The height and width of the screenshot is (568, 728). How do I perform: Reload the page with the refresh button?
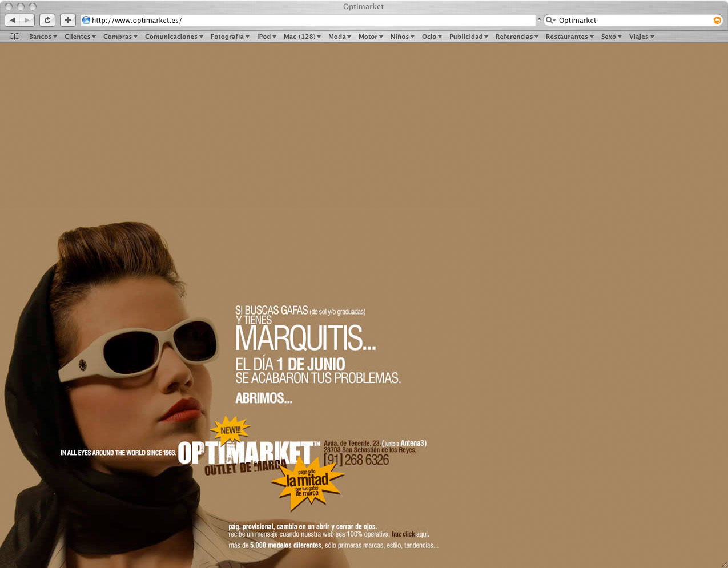coord(47,20)
